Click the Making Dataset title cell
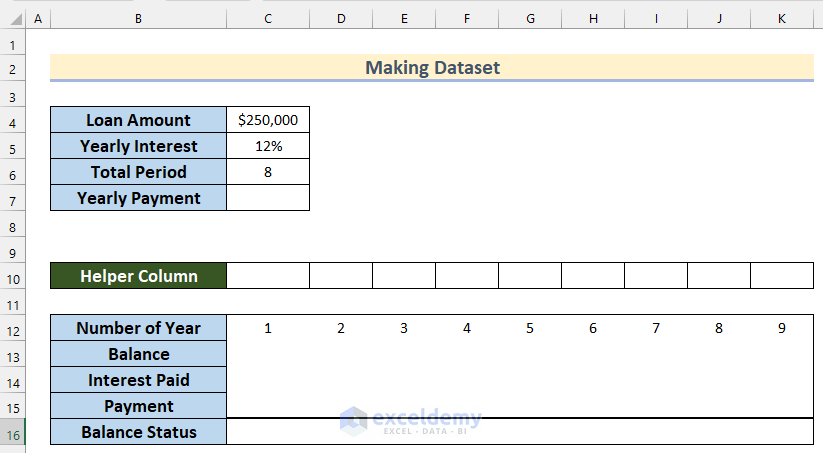The height and width of the screenshot is (453, 823). (431, 68)
